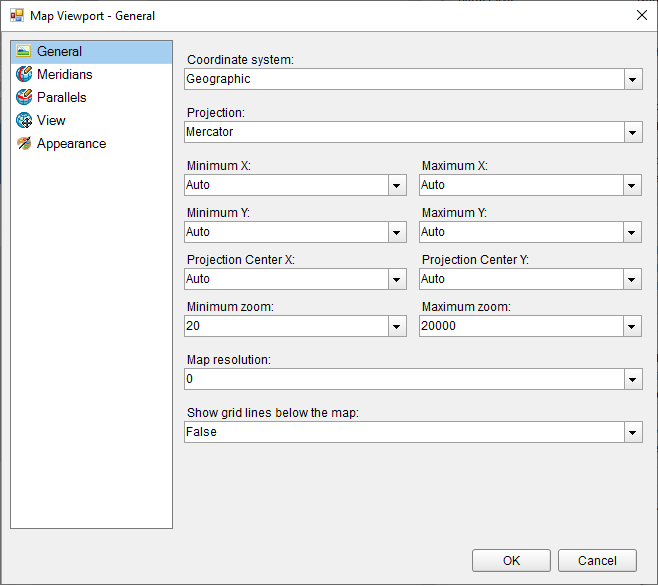
Task: Click the Appearance palette icon
Action: 24,143
